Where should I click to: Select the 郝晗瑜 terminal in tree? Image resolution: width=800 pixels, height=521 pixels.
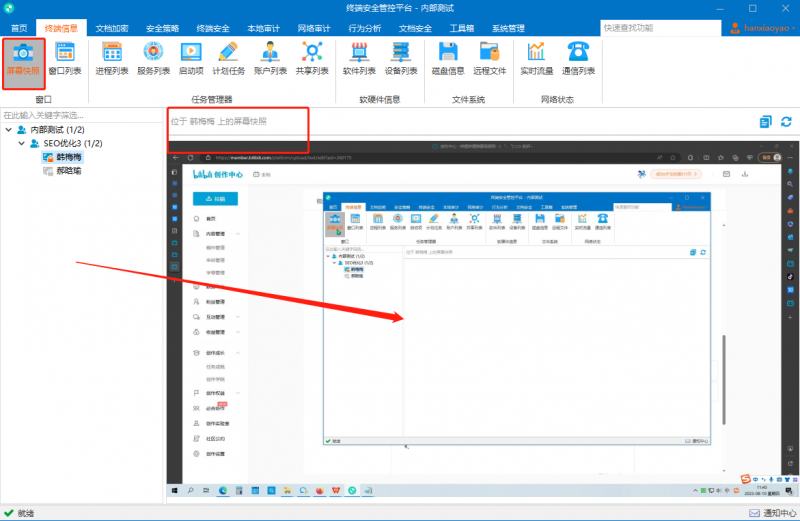tap(68, 170)
